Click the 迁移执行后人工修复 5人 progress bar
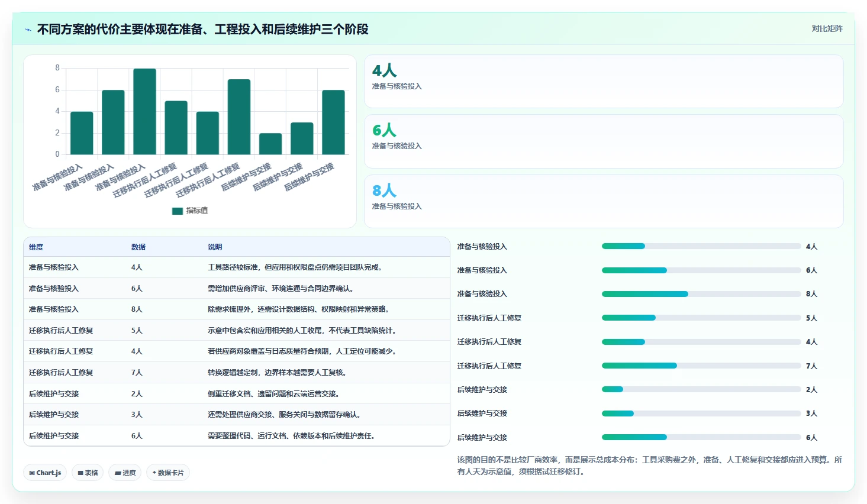The height and width of the screenshot is (504, 867). [x=701, y=318]
